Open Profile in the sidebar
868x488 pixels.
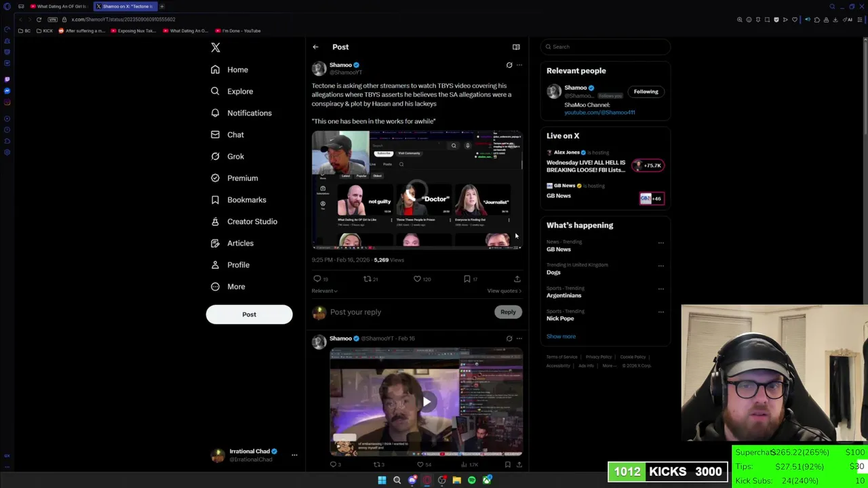231,265
